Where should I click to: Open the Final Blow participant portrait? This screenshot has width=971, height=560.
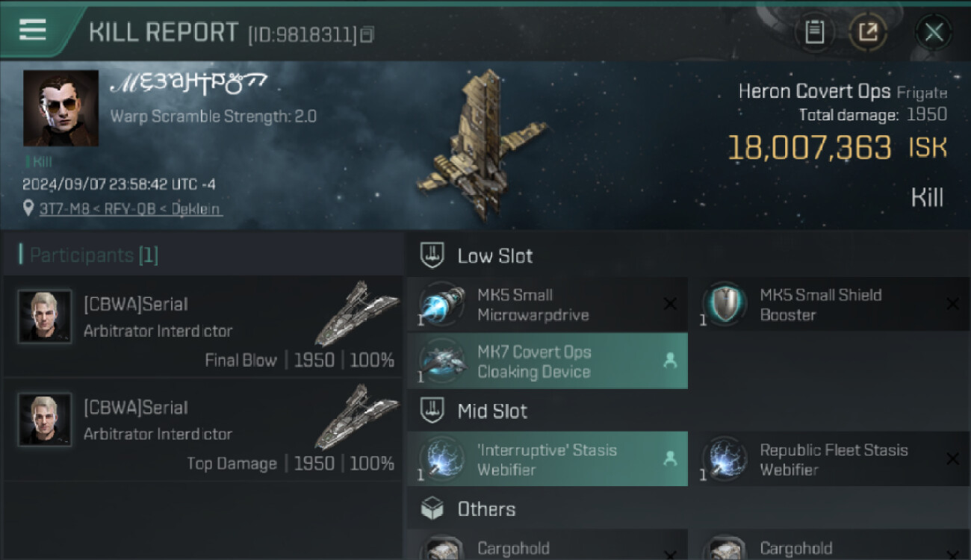click(x=45, y=317)
